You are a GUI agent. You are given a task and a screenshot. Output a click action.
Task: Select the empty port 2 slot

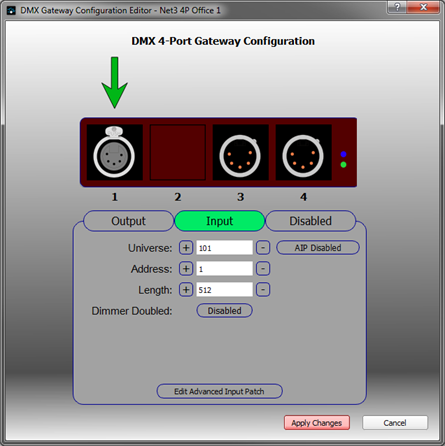click(x=178, y=152)
